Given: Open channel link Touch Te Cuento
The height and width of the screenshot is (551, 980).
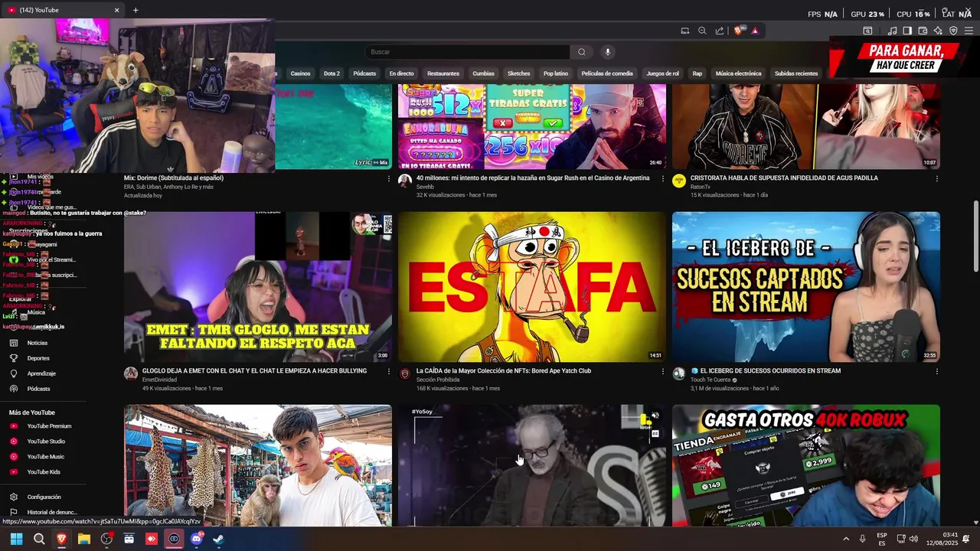Looking at the screenshot, I should click(x=711, y=380).
